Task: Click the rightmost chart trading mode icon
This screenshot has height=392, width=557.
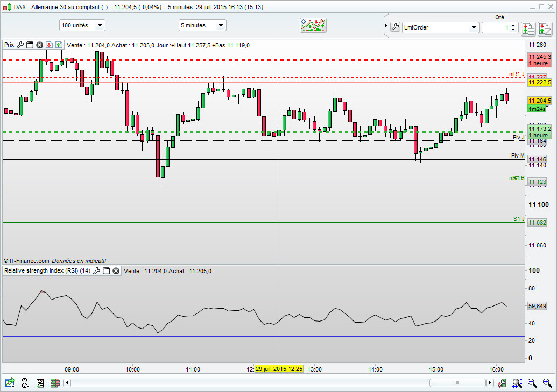Action: (x=545, y=28)
